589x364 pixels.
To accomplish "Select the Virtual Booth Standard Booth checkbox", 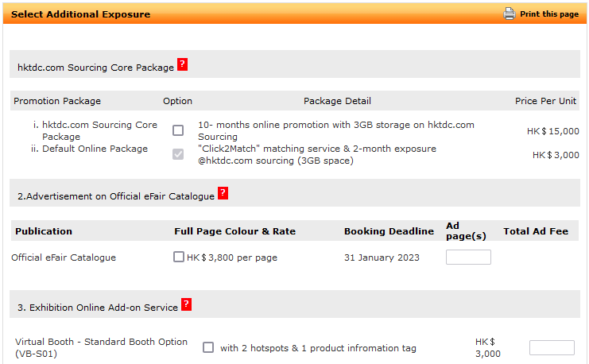I will [208, 347].
